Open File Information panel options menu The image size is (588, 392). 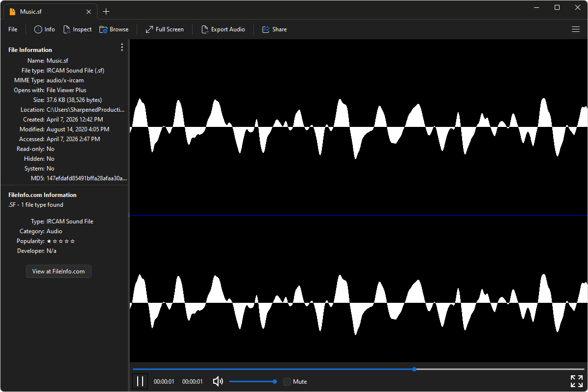coord(122,47)
